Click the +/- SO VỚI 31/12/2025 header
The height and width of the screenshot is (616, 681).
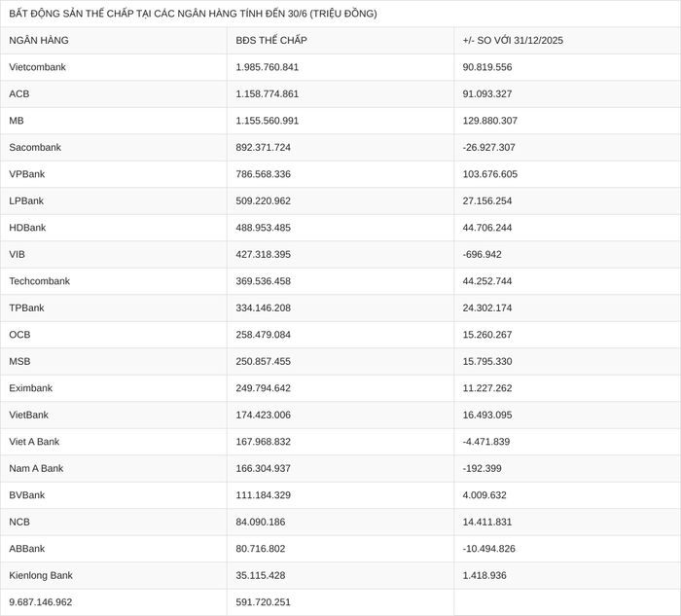click(x=567, y=41)
